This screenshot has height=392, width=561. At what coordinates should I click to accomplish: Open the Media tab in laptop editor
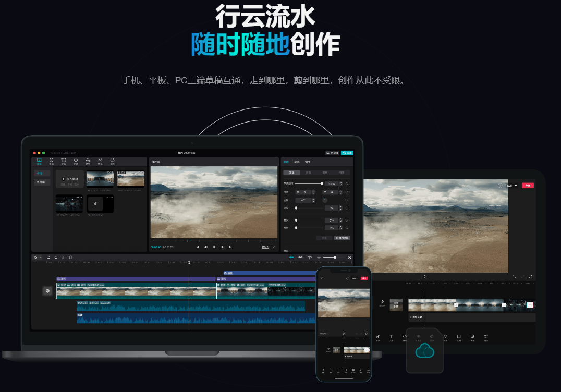(39, 161)
